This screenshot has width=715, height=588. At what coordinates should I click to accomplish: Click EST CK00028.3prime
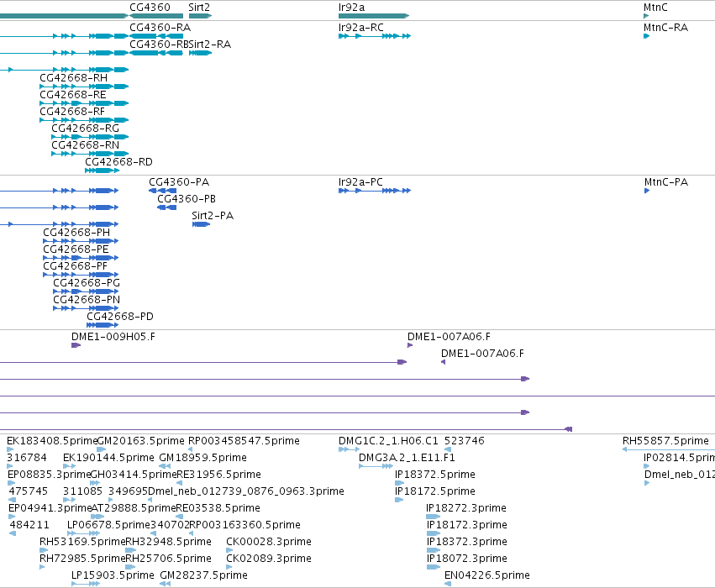coord(269,542)
